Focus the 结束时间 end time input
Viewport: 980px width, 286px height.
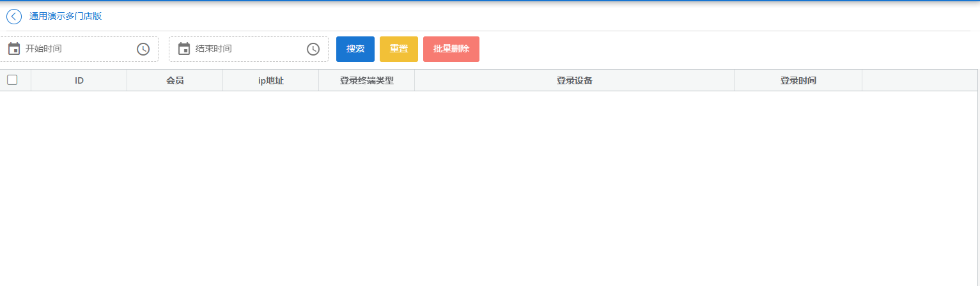click(x=249, y=49)
